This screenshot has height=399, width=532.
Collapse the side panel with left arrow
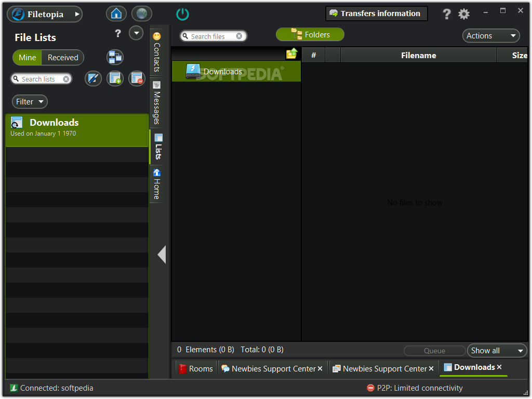point(162,255)
